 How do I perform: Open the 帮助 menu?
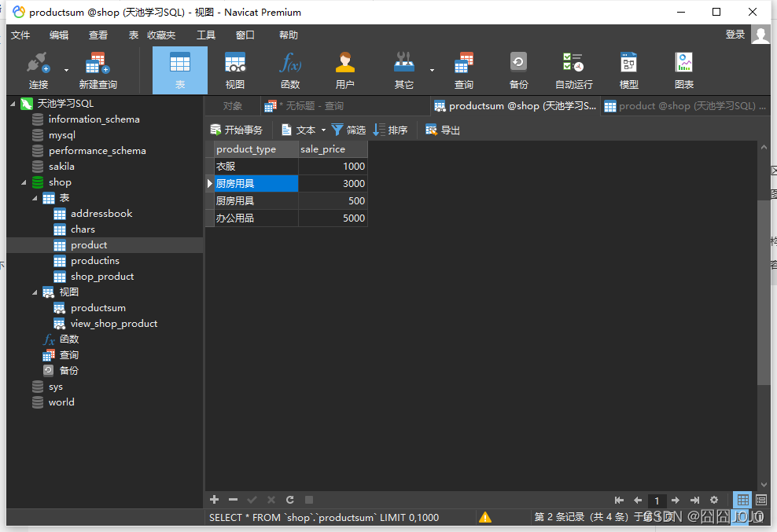click(289, 35)
